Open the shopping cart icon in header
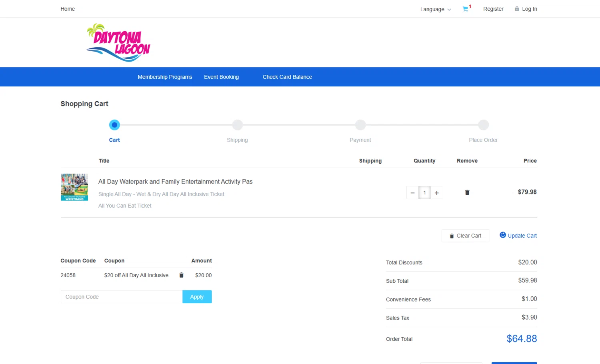 [x=466, y=9]
